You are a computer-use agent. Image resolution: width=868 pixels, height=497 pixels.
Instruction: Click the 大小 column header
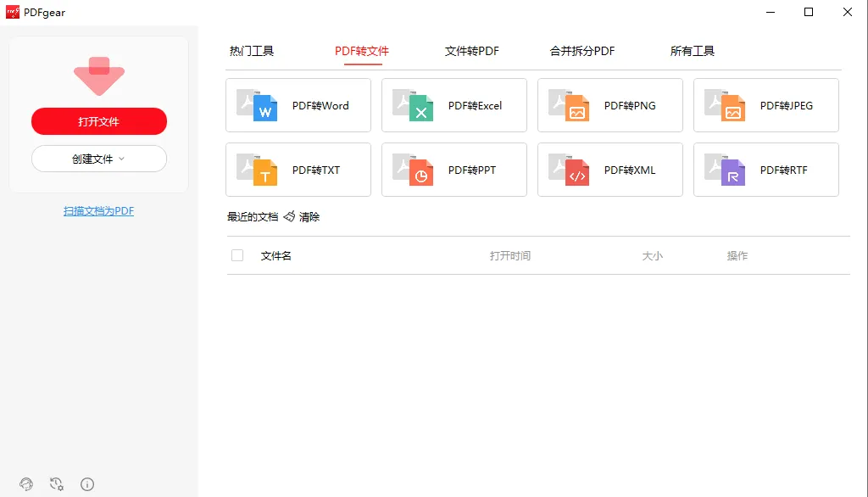(x=652, y=256)
